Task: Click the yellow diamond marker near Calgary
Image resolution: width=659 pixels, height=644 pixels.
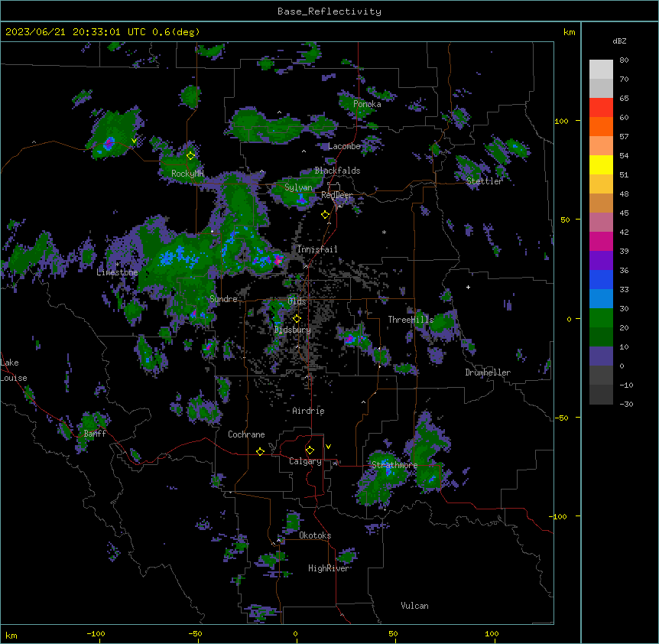Action: pos(310,450)
